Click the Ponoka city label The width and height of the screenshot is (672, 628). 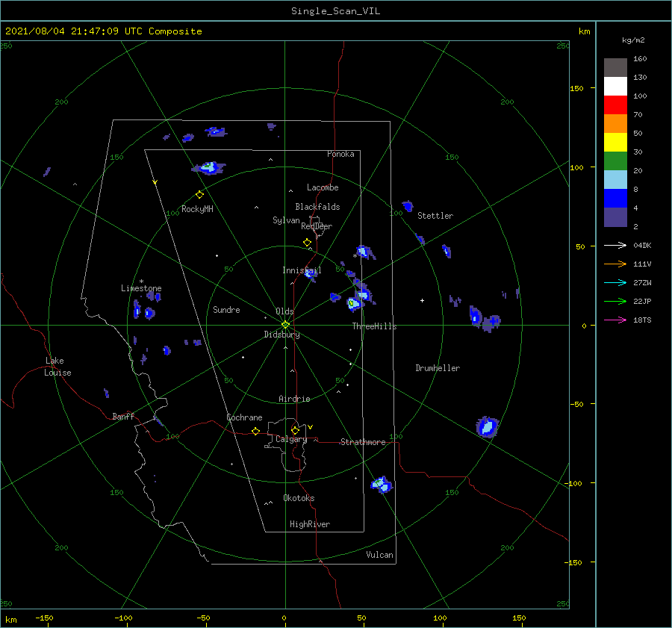340,154
